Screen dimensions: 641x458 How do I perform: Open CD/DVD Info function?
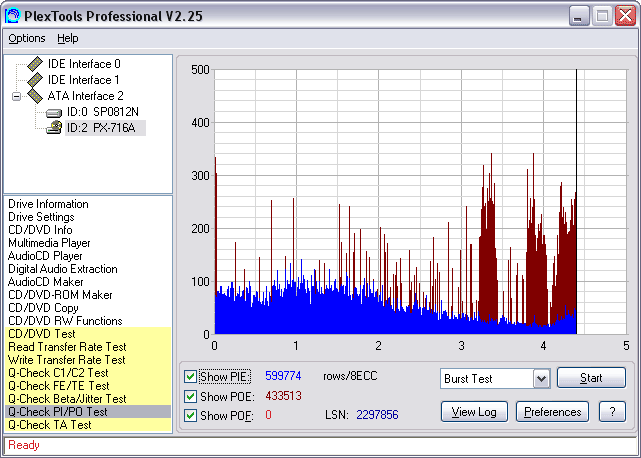[40, 230]
